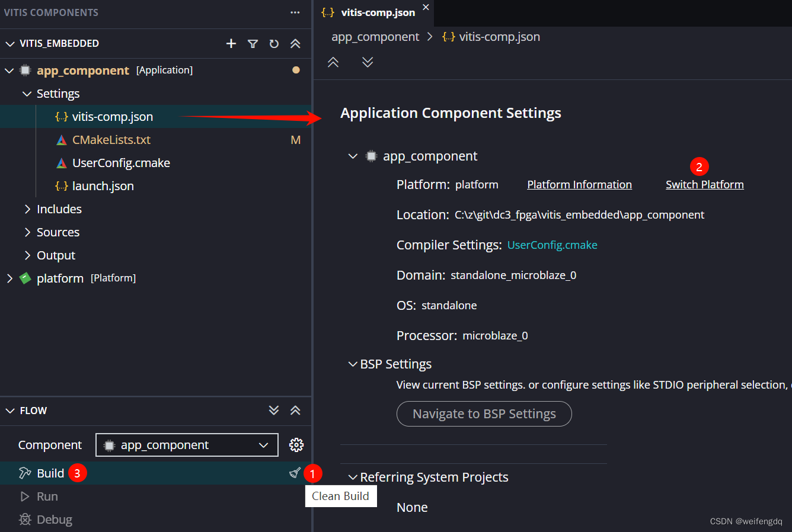Click the Build hammer icon
The image size is (792, 532).
click(25, 473)
